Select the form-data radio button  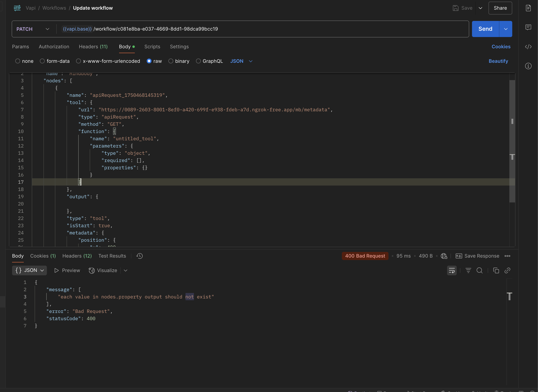tap(42, 61)
